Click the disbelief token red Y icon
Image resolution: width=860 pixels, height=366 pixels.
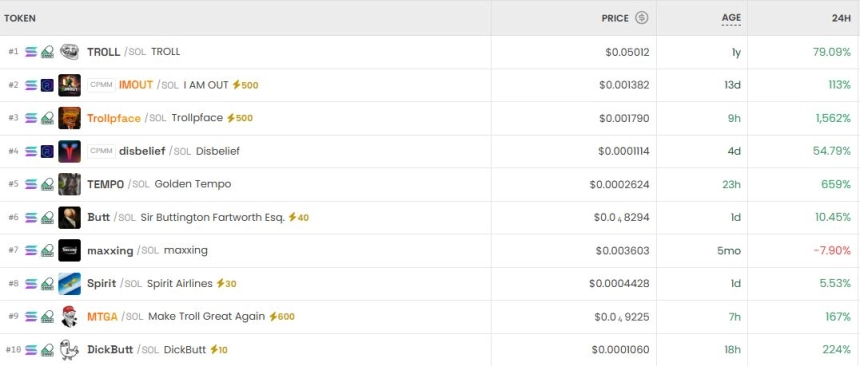[69, 151]
